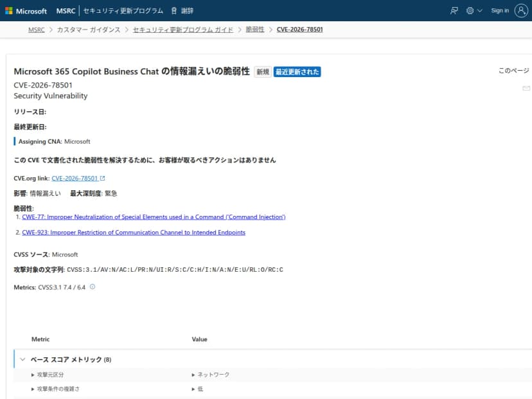The image size is (532, 399).
Task: Click external link icon beside CVE.org link
Action: pos(102,178)
